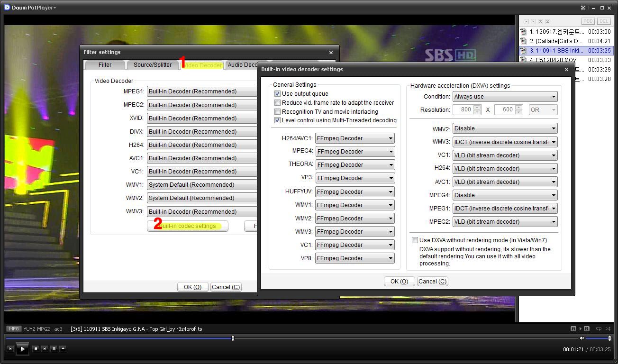
Task: Toggle Use output queue checkbox
Action: point(278,94)
